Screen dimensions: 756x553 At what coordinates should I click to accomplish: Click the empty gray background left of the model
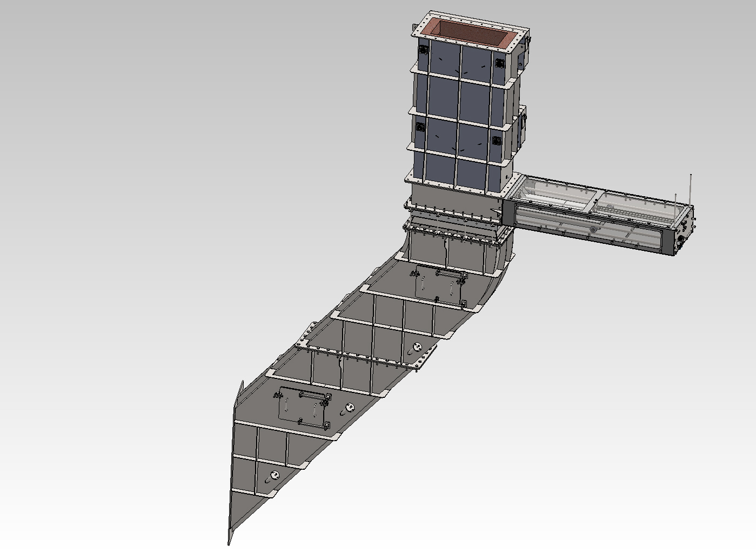click(135, 216)
